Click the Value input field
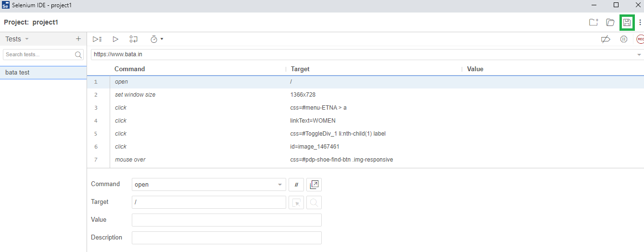The width and height of the screenshot is (644, 252). (227, 220)
